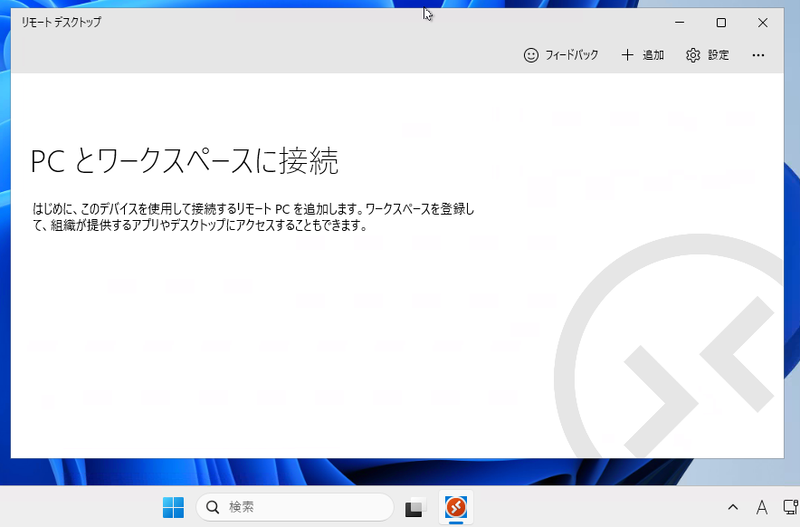
Task: Click the Windows Start button
Action: click(x=173, y=507)
